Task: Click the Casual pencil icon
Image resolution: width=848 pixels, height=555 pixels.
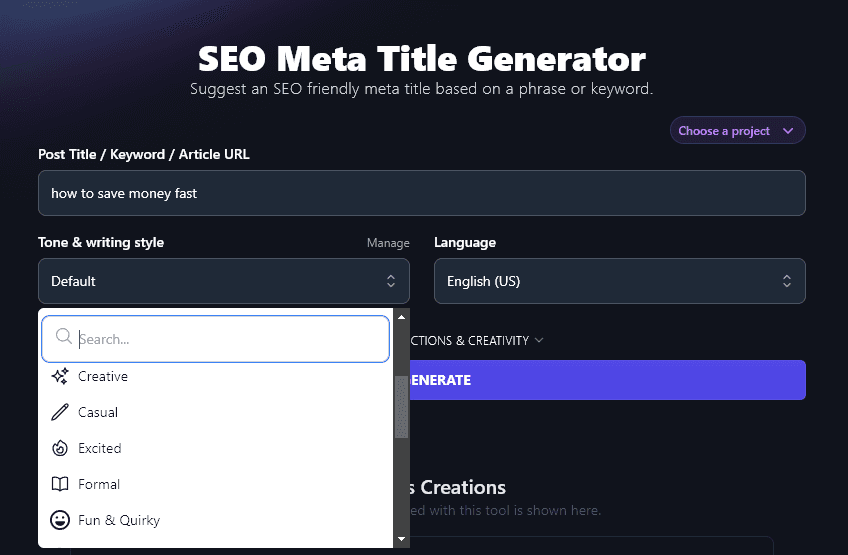Action: [x=59, y=413]
